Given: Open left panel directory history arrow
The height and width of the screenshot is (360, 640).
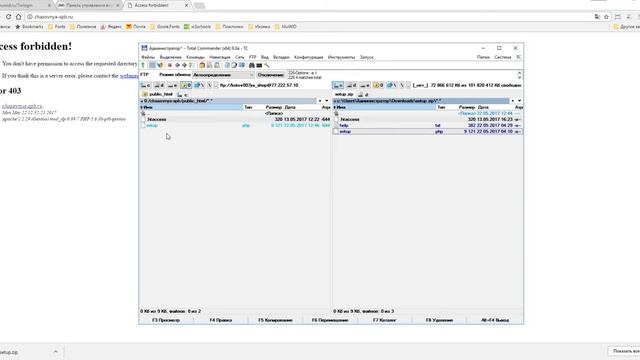Looking at the screenshot, I should pos(327,100).
